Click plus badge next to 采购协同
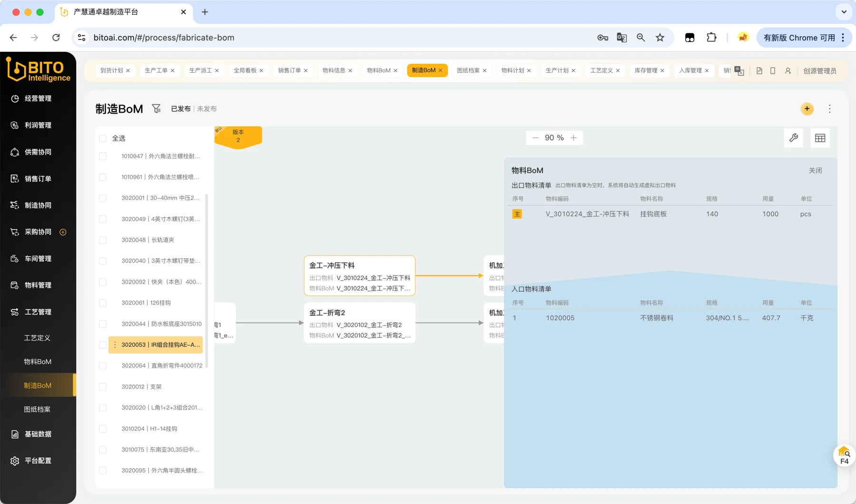The height and width of the screenshot is (504, 856). 63,232
